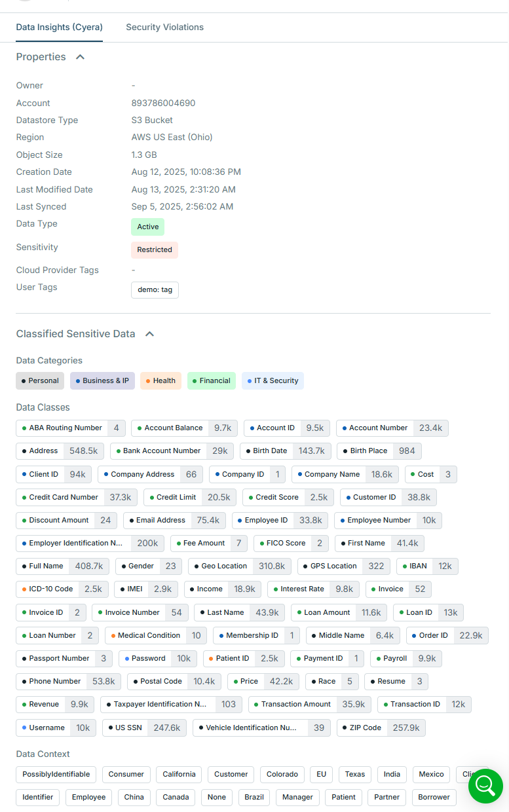Click the green search chat icon
The height and width of the screenshot is (812, 509).
click(x=485, y=785)
